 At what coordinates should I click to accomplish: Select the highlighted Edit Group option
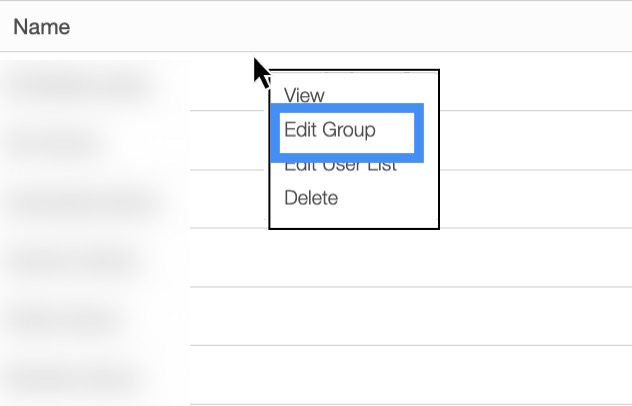tap(330, 130)
